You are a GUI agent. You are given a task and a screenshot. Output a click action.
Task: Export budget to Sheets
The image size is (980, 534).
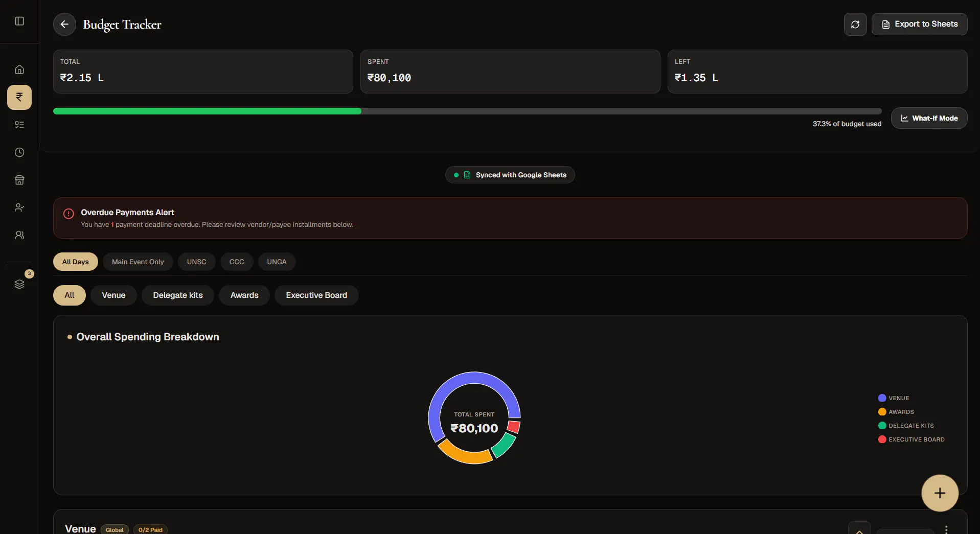(x=919, y=24)
